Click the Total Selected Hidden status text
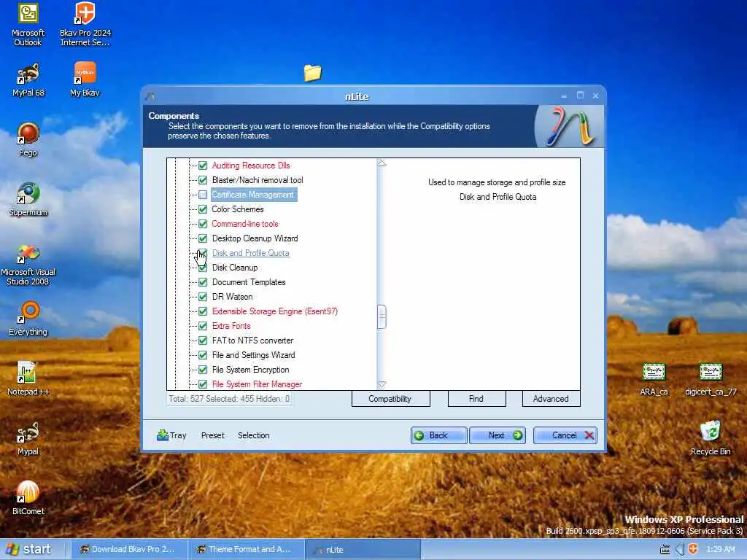 229,399
